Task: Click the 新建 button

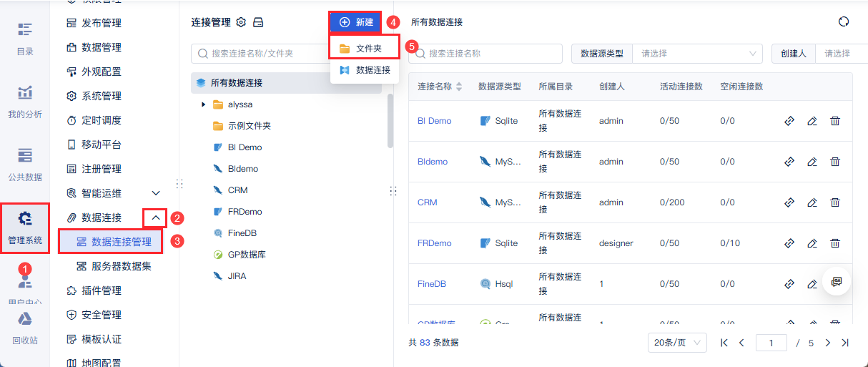Action: point(355,22)
